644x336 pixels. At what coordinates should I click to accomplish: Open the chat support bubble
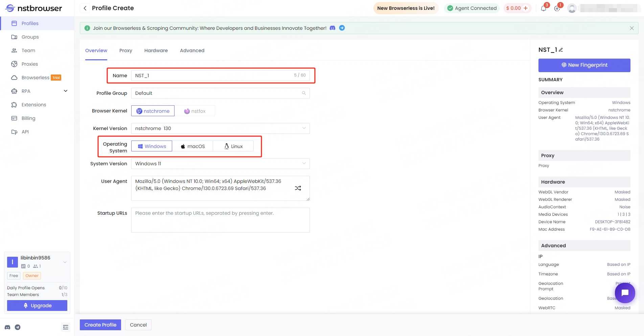625,293
